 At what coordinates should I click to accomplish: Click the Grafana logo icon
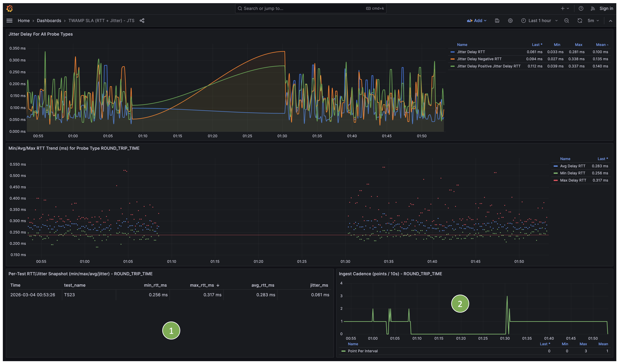tap(10, 9)
